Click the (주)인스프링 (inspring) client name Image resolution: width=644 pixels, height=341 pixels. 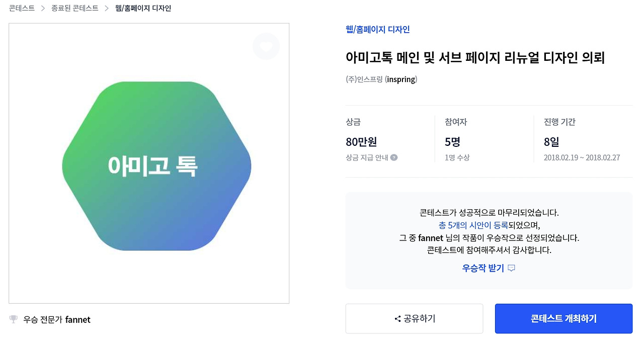pyautogui.click(x=381, y=79)
